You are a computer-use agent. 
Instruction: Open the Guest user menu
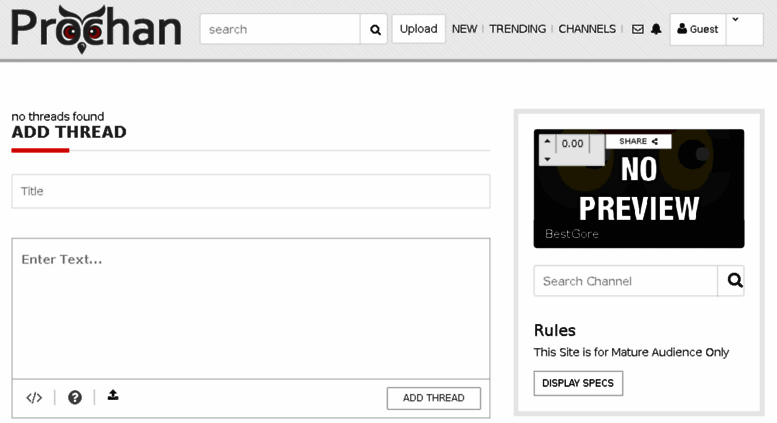(x=697, y=29)
